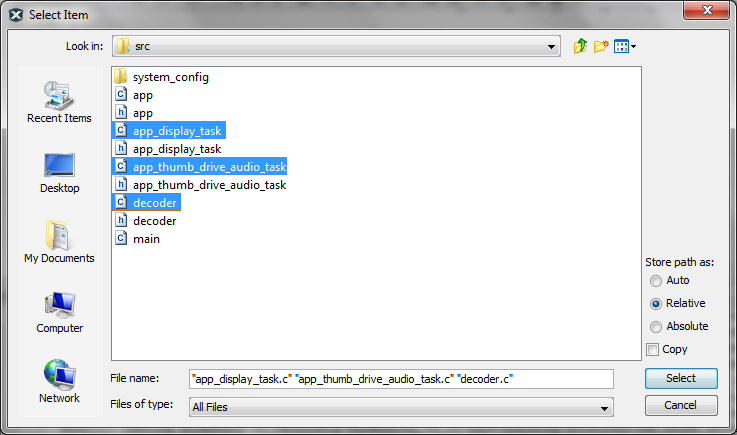The width and height of the screenshot is (737, 435).
Task: Choose Relative store path option
Action: click(656, 303)
